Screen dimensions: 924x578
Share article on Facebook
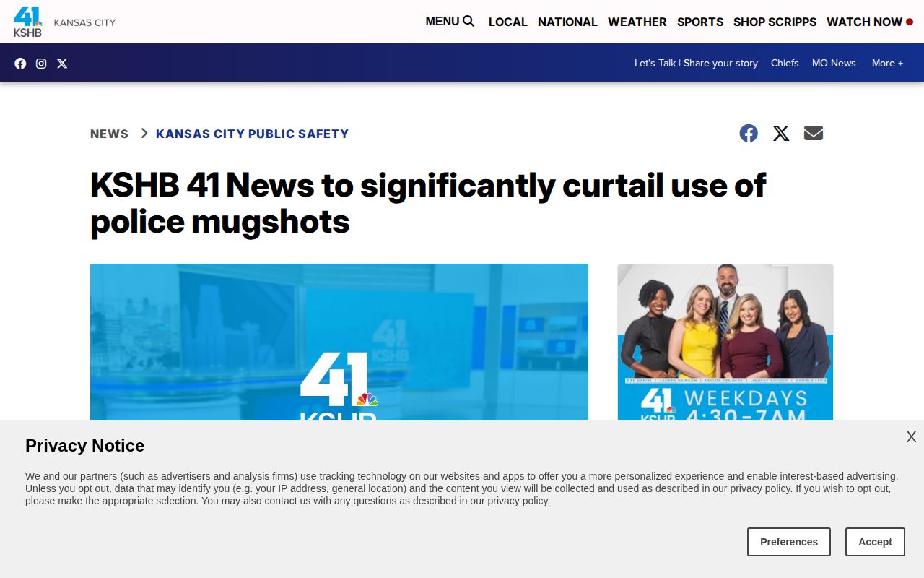[749, 133]
